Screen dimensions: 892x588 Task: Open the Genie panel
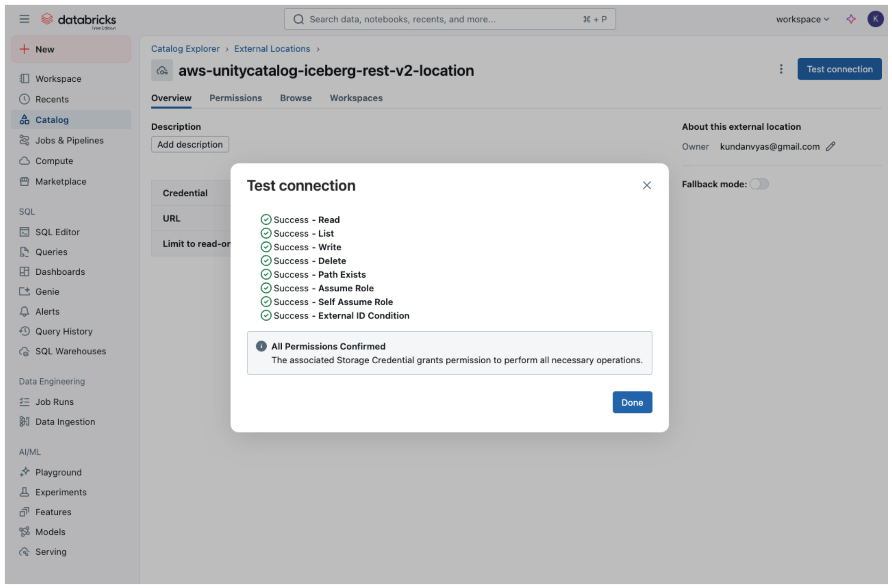pos(46,291)
